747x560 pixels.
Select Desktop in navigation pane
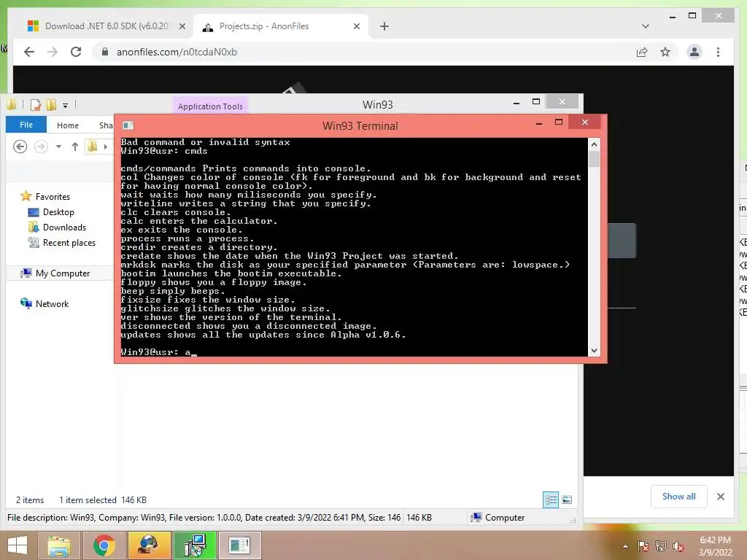[58, 212]
